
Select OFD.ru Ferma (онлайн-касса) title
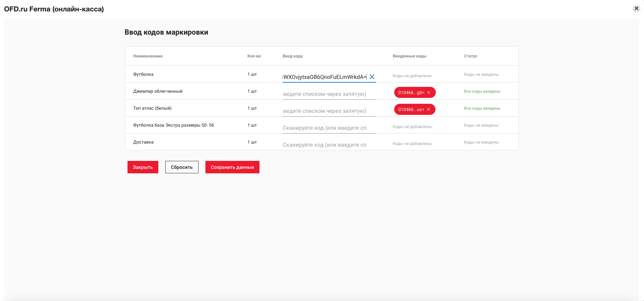54,9
